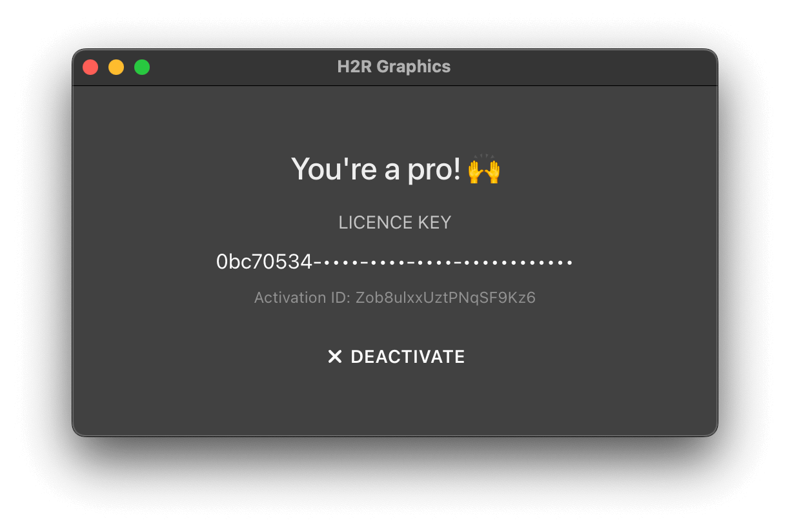Click the "You're a pro!" heading
The width and height of the screenshot is (790, 532).
click(x=376, y=169)
